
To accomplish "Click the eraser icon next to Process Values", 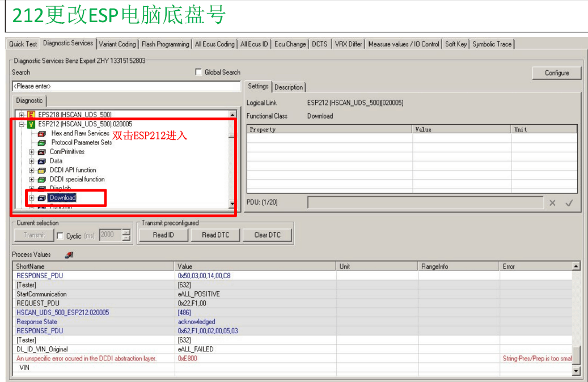I will pos(69,255).
